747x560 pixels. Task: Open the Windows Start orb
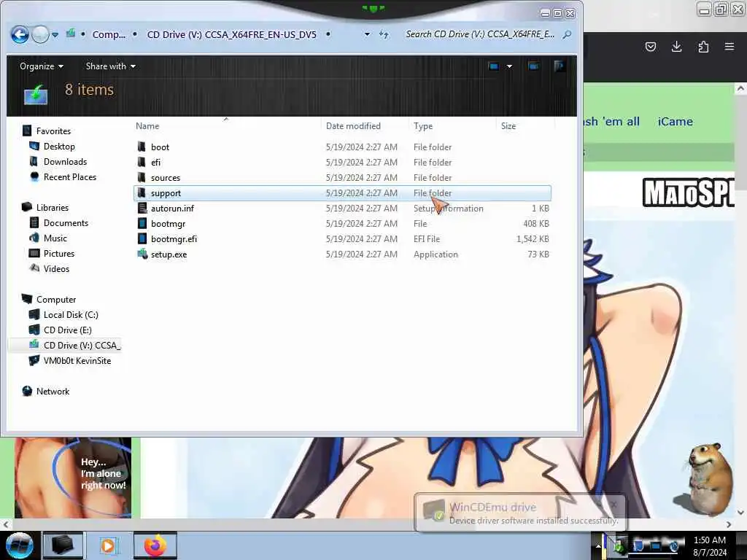(x=19, y=545)
